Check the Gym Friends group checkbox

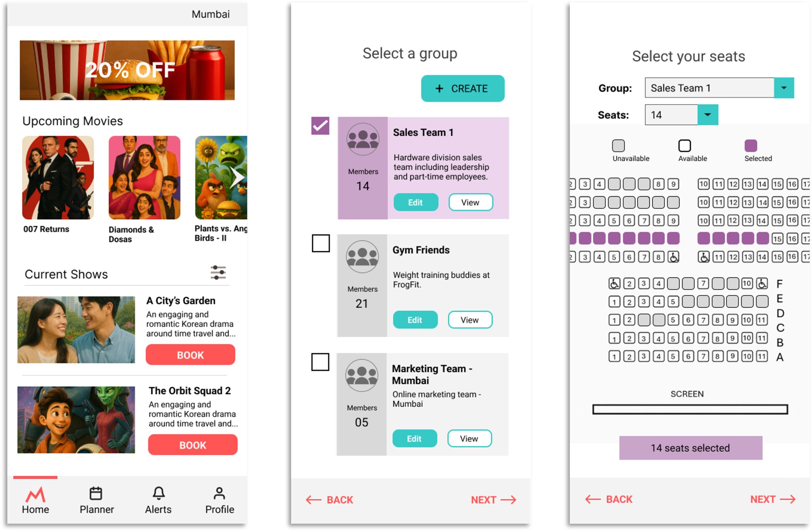coord(321,243)
